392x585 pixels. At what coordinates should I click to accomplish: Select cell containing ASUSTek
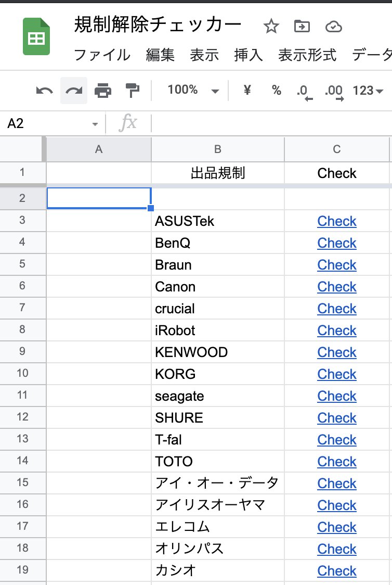(x=218, y=221)
